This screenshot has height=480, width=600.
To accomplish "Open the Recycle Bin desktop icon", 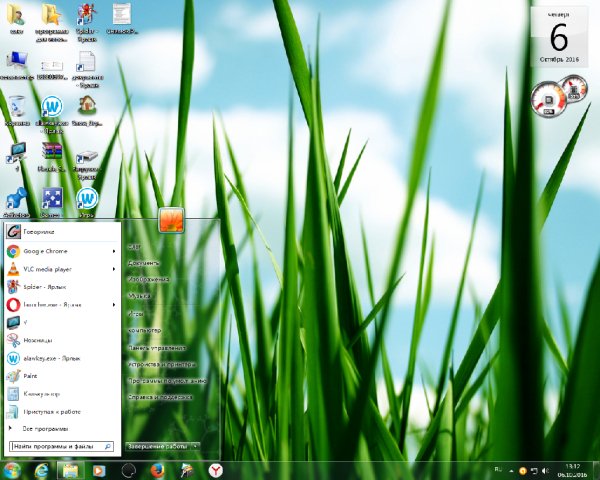I will (17, 111).
